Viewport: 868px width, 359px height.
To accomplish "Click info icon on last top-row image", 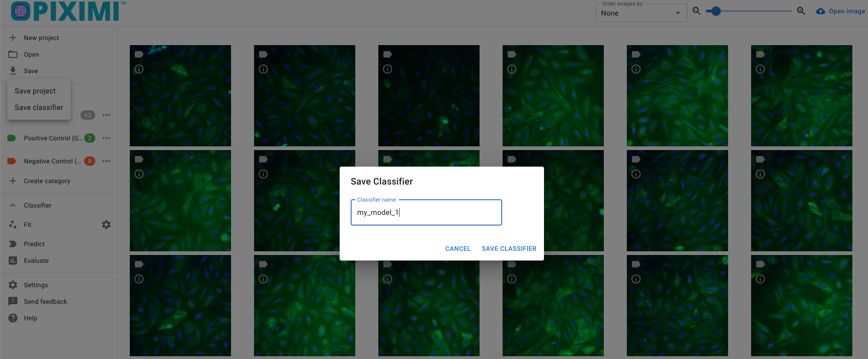I will click(x=760, y=69).
